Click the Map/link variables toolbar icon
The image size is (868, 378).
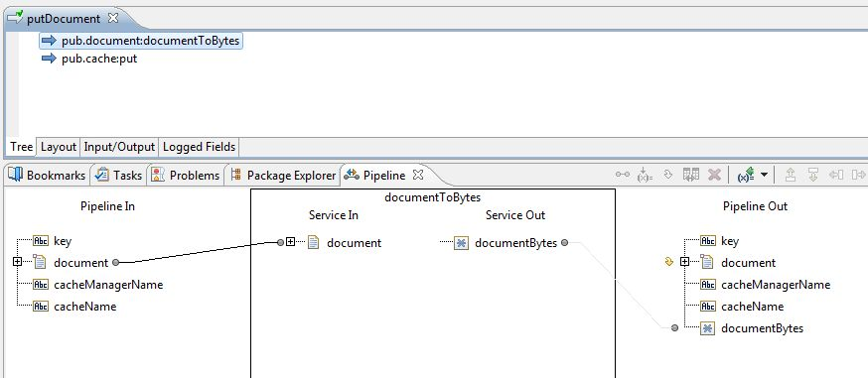click(x=623, y=176)
